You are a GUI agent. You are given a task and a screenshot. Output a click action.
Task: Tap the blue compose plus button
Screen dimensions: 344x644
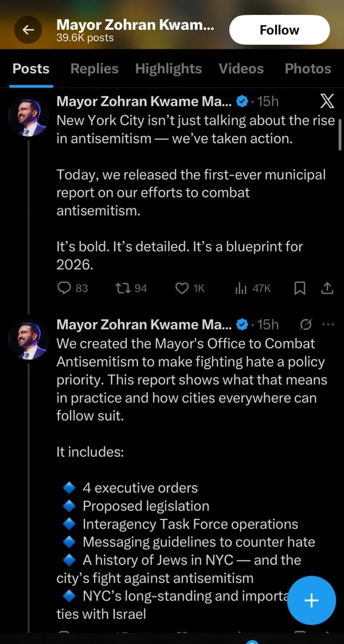311,600
